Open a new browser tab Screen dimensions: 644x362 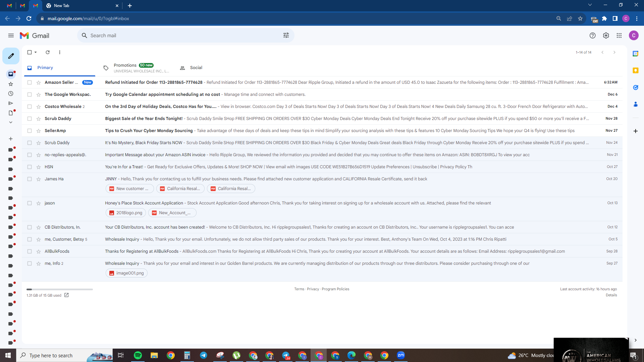[x=130, y=6]
